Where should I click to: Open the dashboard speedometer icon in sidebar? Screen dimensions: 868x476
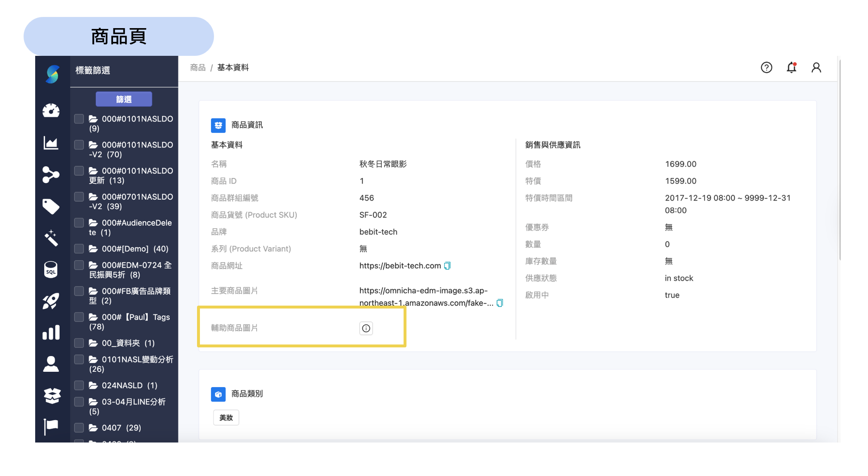(51, 111)
